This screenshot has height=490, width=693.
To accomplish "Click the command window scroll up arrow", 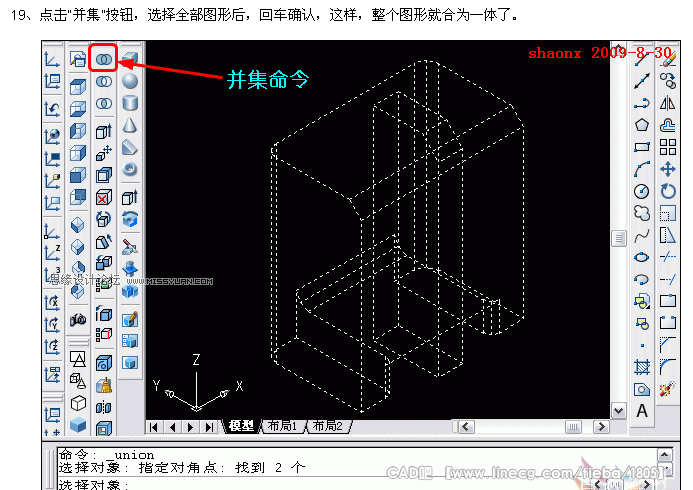I will (665, 455).
